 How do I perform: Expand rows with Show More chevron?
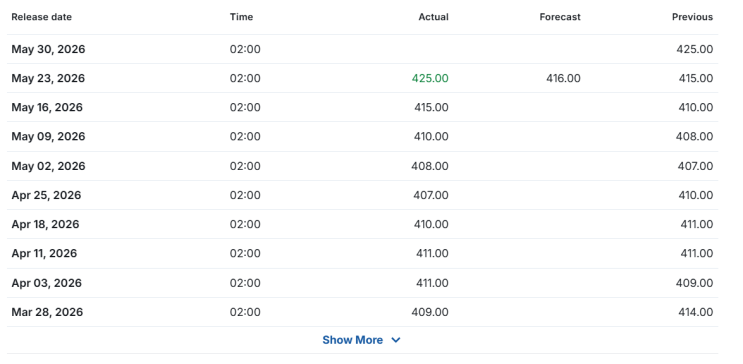(396, 340)
